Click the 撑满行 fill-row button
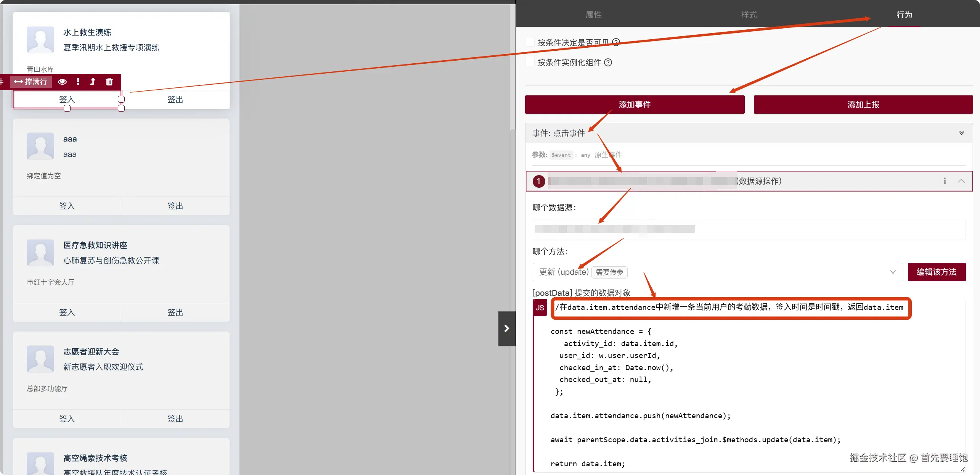The image size is (980, 475). click(x=31, y=82)
